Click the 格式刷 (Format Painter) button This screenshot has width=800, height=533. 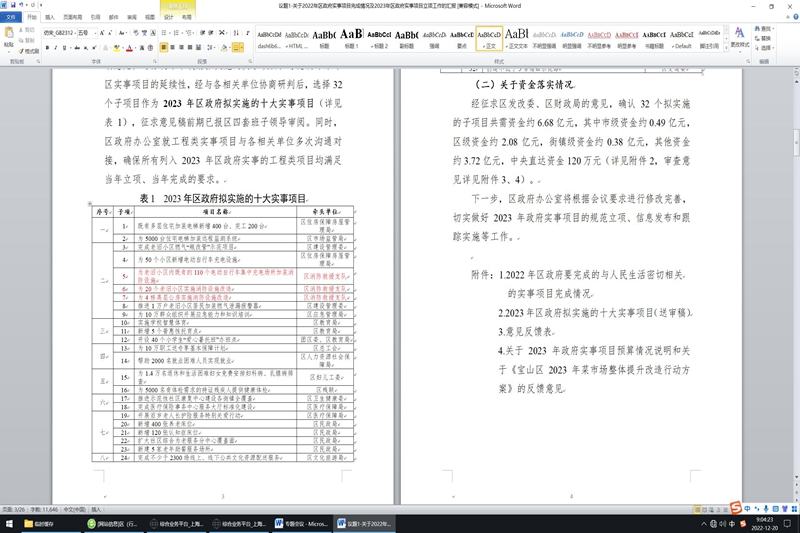(29, 50)
